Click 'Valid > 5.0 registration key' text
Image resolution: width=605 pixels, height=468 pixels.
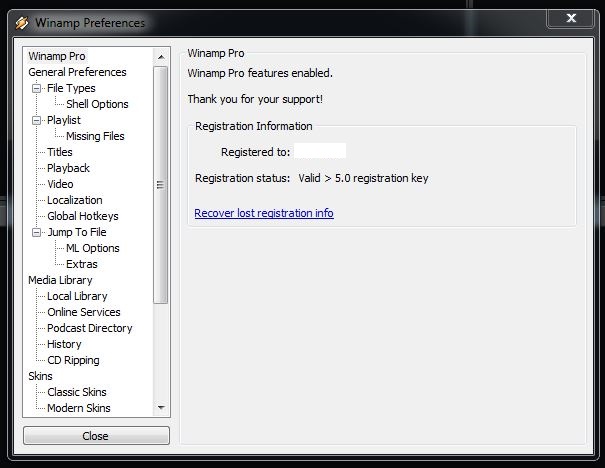pyautogui.click(x=363, y=178)
